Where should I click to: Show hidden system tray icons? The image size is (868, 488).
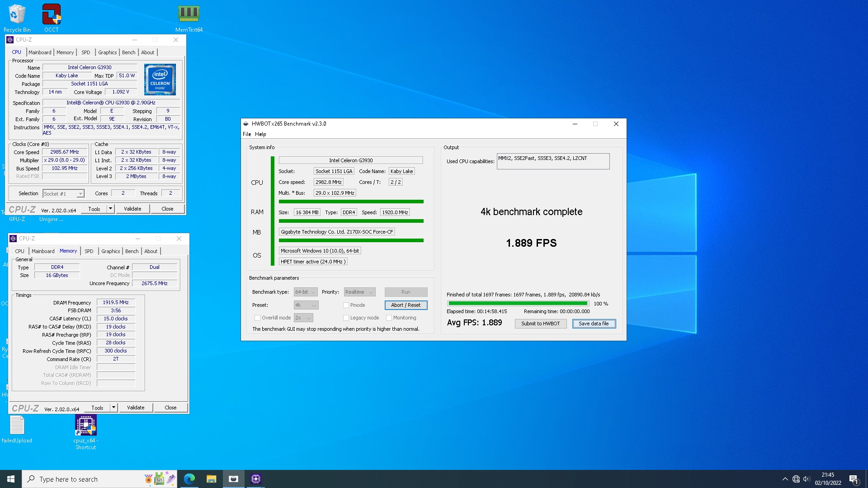tap(785, 479)
